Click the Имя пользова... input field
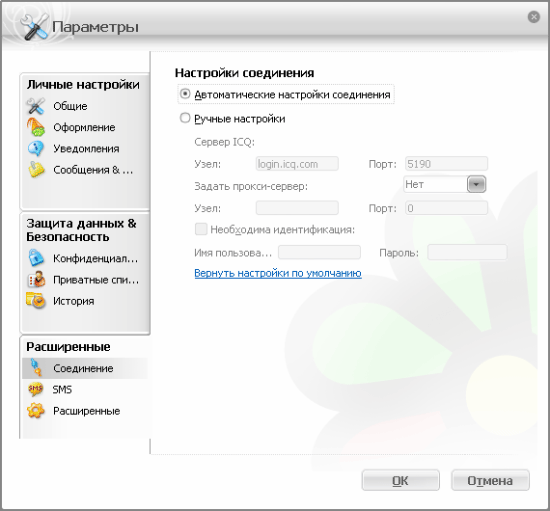The width and height of the screenshot is (550, 511). click(319, 252)
